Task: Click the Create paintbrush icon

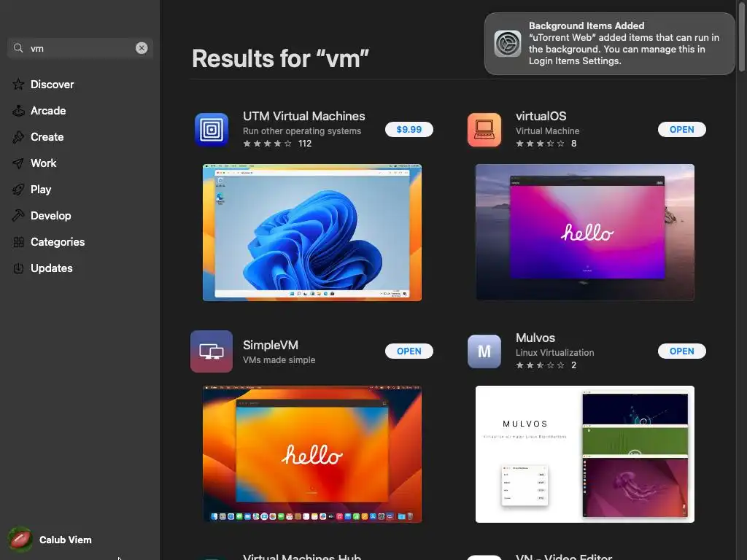Action: coord(18,136)
